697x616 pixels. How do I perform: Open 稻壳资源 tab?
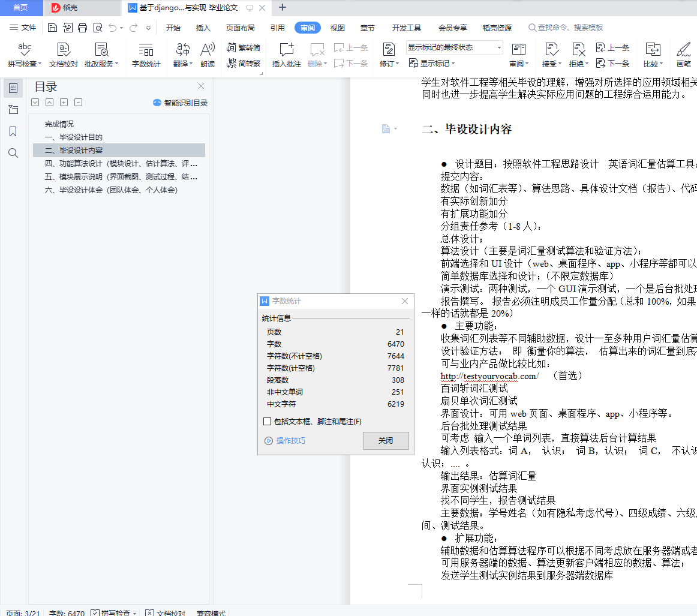pos(497,28)
